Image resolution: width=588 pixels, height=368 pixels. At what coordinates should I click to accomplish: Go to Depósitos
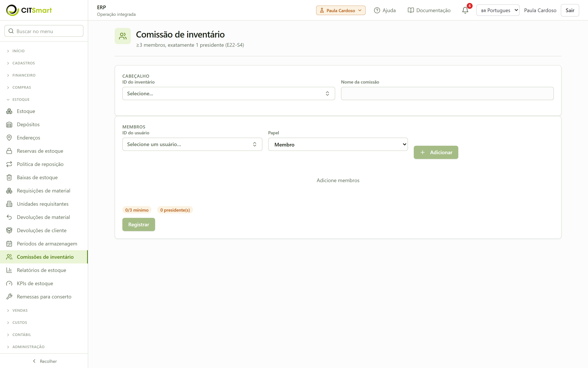44,124
